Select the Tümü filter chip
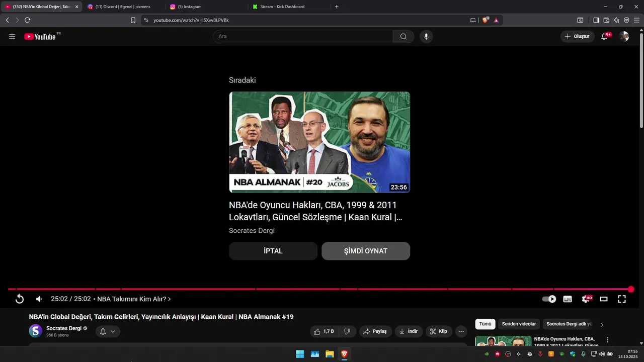Viewport: 644px width, 362px height. (x=486, y=324)
